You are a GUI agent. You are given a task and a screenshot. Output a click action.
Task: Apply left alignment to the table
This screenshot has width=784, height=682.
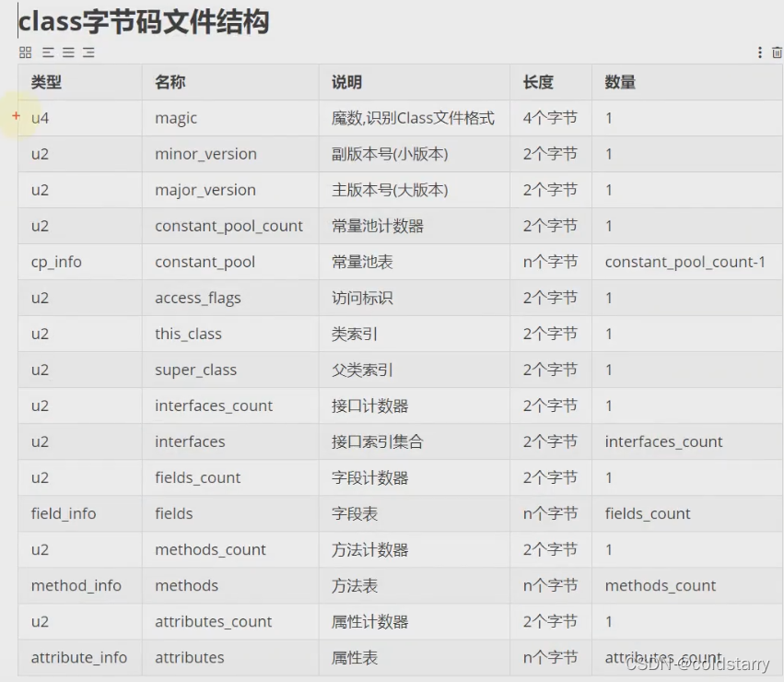(48, 52)
